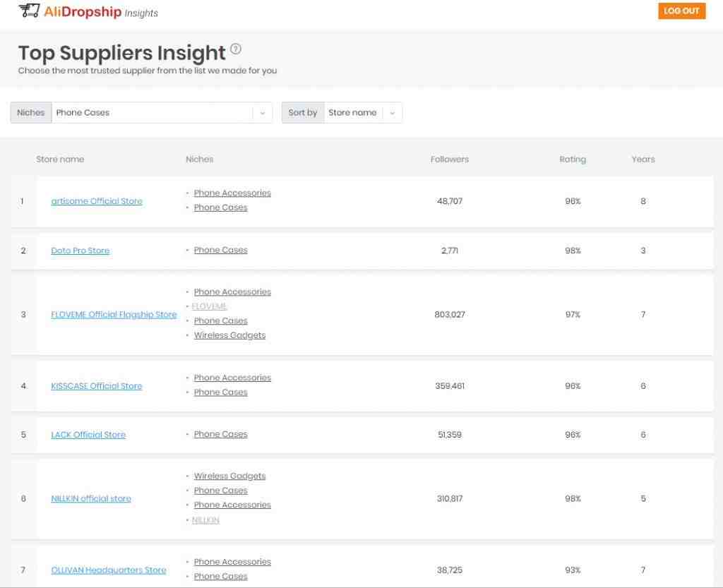Open OLLIVAN Headquarters Store link
This screenshot has height=588, width=723.
tap(108, 570)
